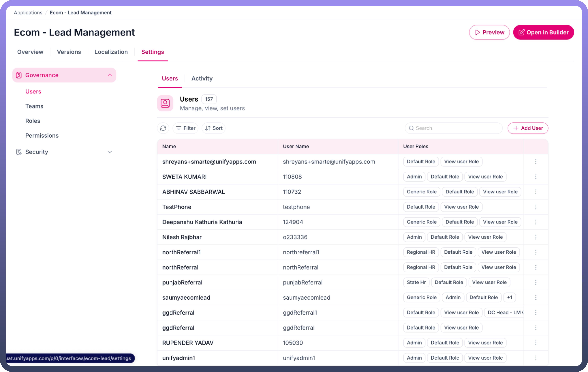Open the Filter options
This screenshot has height=372, width=588.
(186, 128)
